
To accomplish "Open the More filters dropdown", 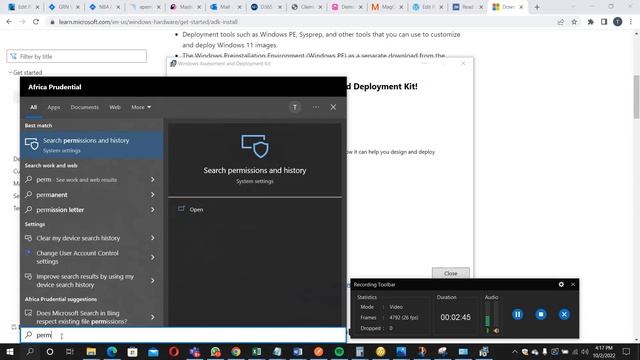I will pyautogui.click(x=141, y=107).
